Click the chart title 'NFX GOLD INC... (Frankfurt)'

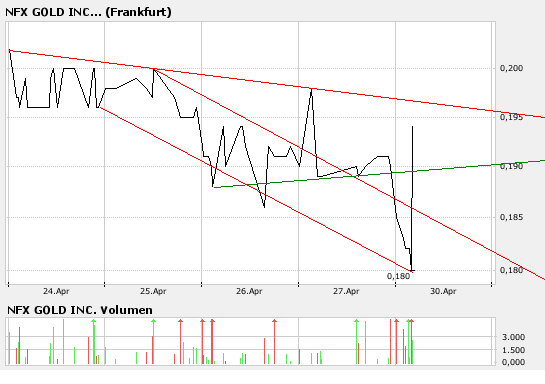(88, 12)
